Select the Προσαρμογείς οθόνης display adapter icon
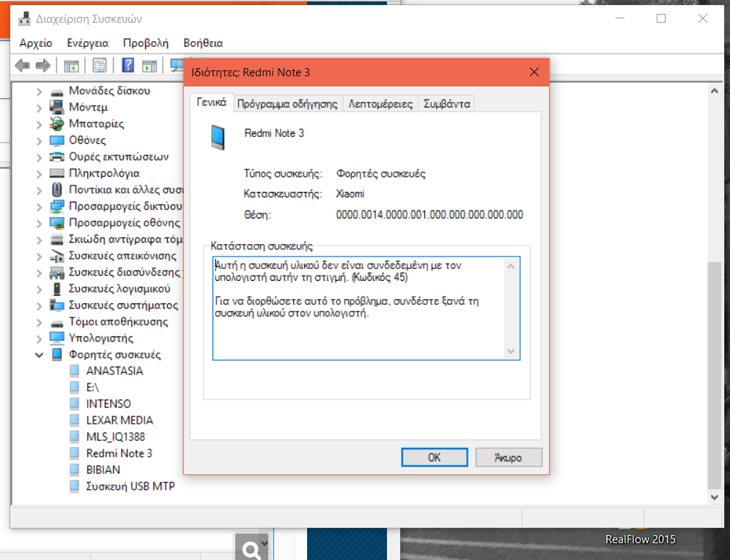 (56, 223)
